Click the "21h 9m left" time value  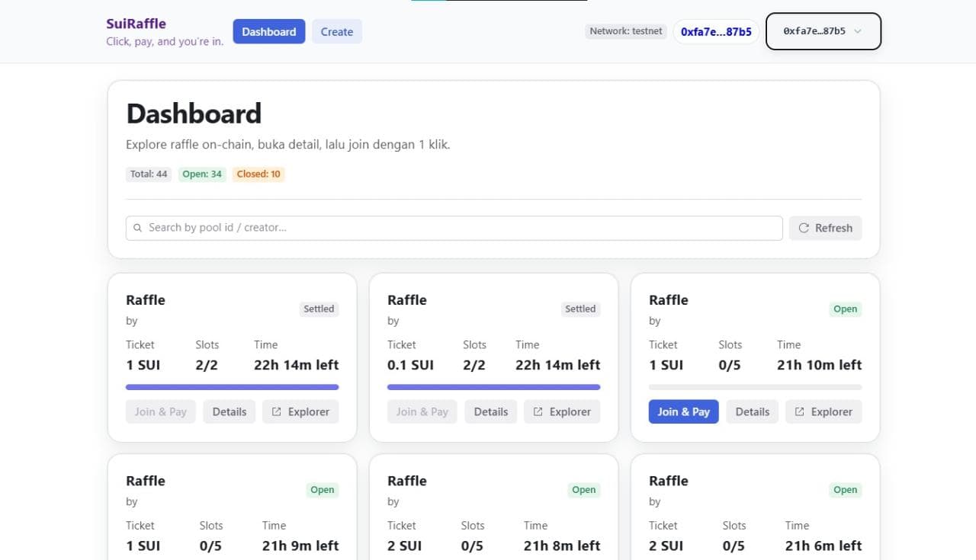point(300,546)
